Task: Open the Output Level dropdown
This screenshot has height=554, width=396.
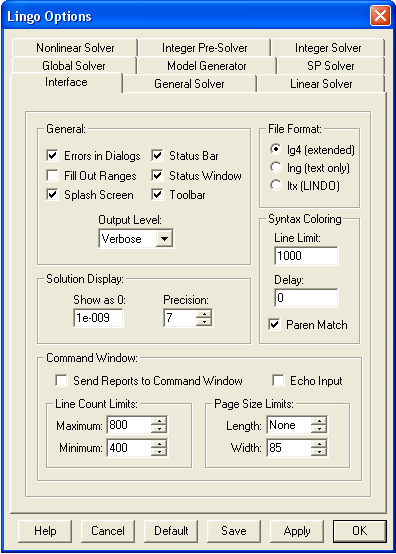Action: [x=164, y=238]
